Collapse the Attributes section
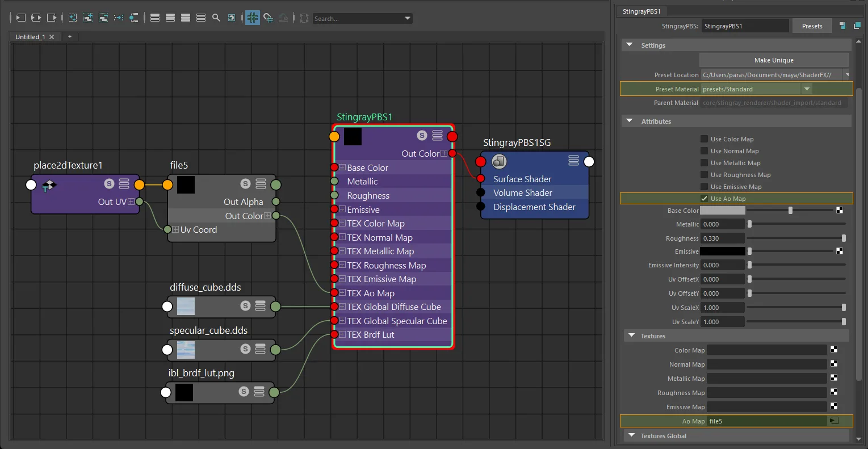Image resolution: width=868 pixels, height=449 pixels. [629, 121]
